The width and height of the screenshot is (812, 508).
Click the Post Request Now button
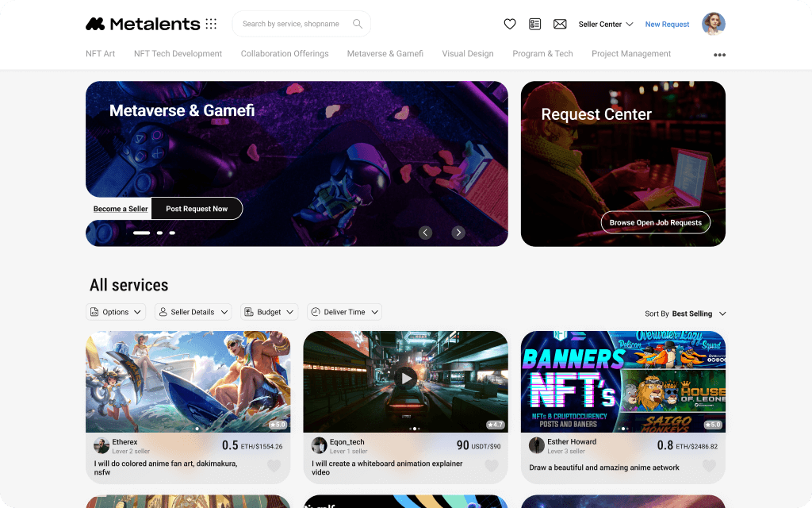(x=197, y=209)
